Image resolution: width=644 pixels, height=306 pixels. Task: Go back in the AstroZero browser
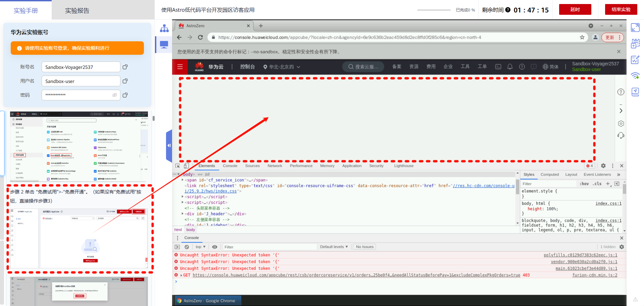click(179, 37)
